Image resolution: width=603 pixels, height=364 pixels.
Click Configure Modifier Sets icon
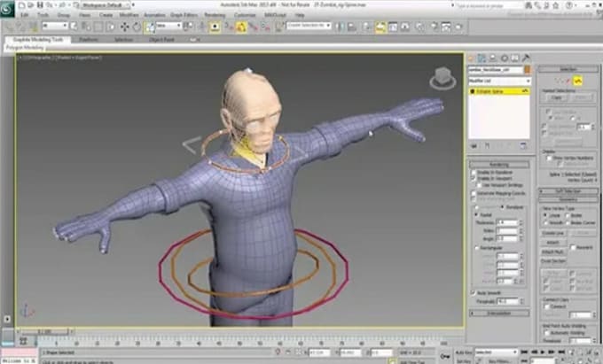(523, 146)
